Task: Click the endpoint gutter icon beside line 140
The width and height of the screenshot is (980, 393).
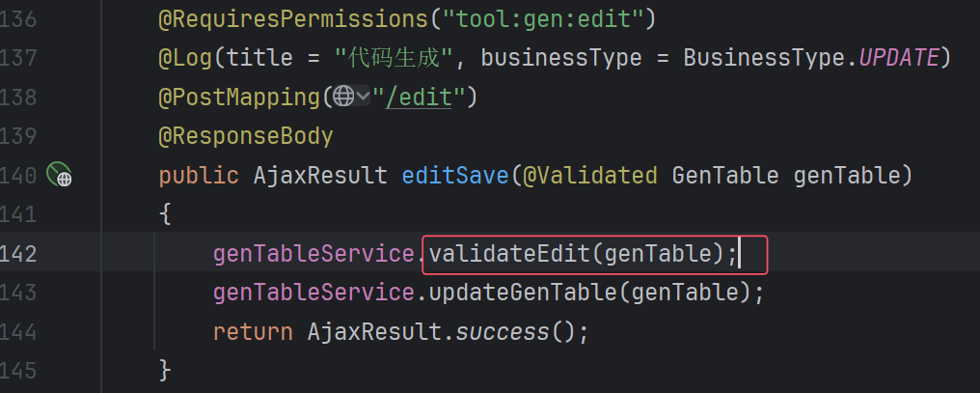Action: pos(60,175)
